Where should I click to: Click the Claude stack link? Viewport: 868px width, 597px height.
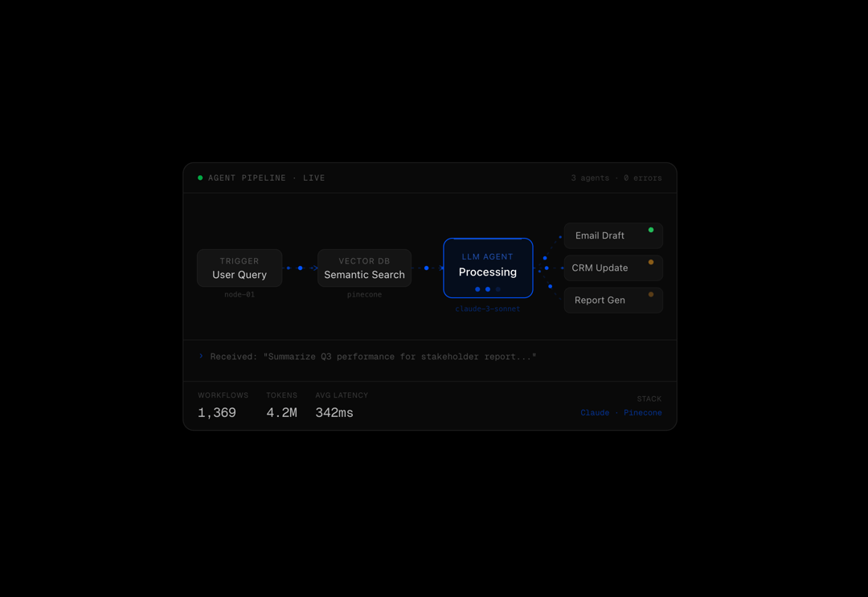tap(595, 413)
